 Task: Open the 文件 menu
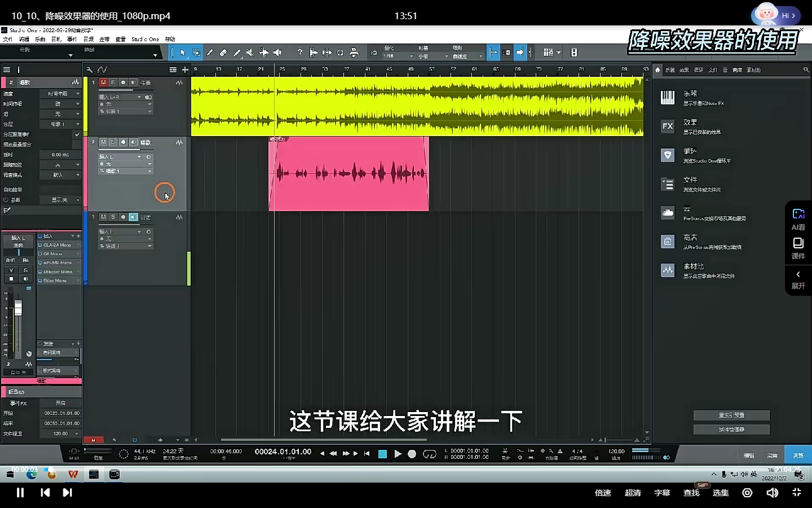[x=7, y=39]
